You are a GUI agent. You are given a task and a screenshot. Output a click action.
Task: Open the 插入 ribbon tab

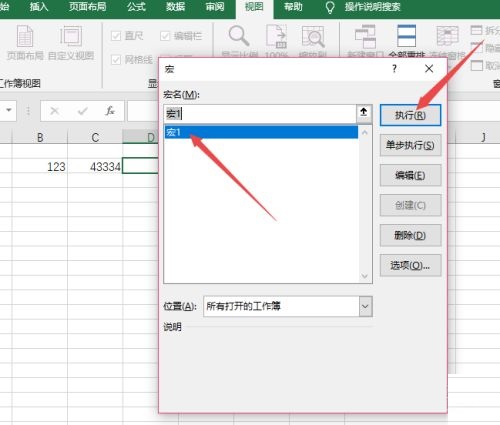39,7
